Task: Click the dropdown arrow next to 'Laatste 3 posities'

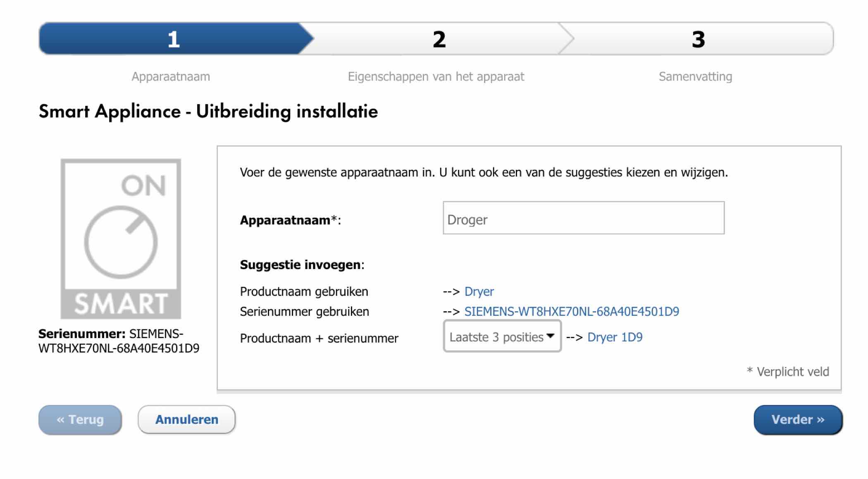Action: coord(550,336)
